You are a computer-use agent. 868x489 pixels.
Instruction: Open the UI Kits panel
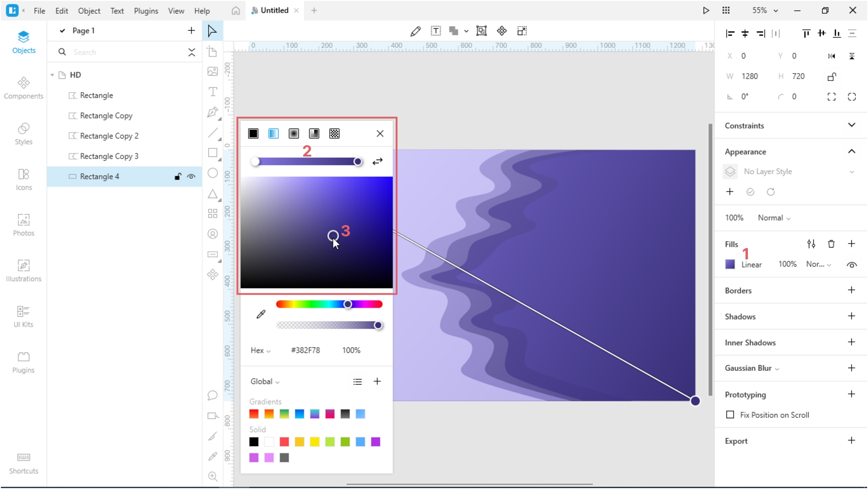point(23,317)
